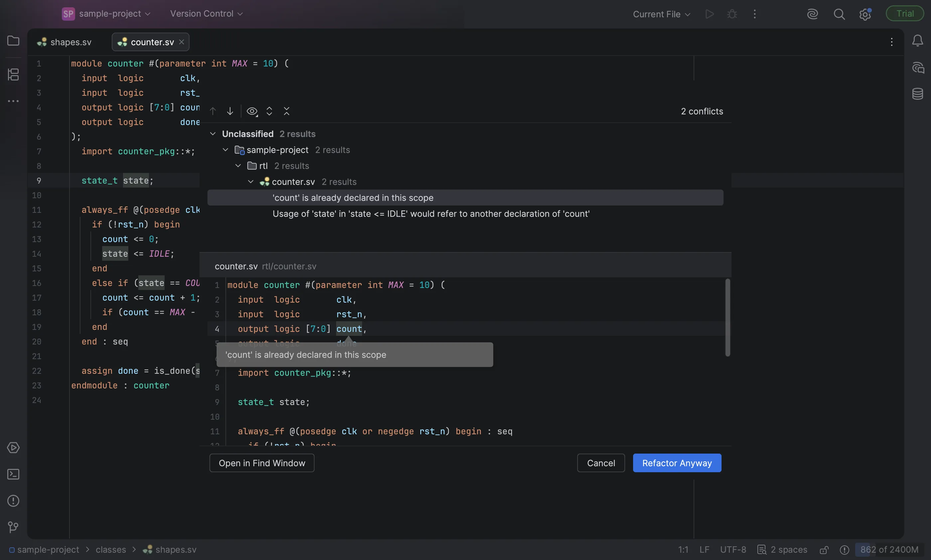The height and width of the screenshot is (560, 931).
Task: Click the Refactor Anyway button
Action: [677, 463]
